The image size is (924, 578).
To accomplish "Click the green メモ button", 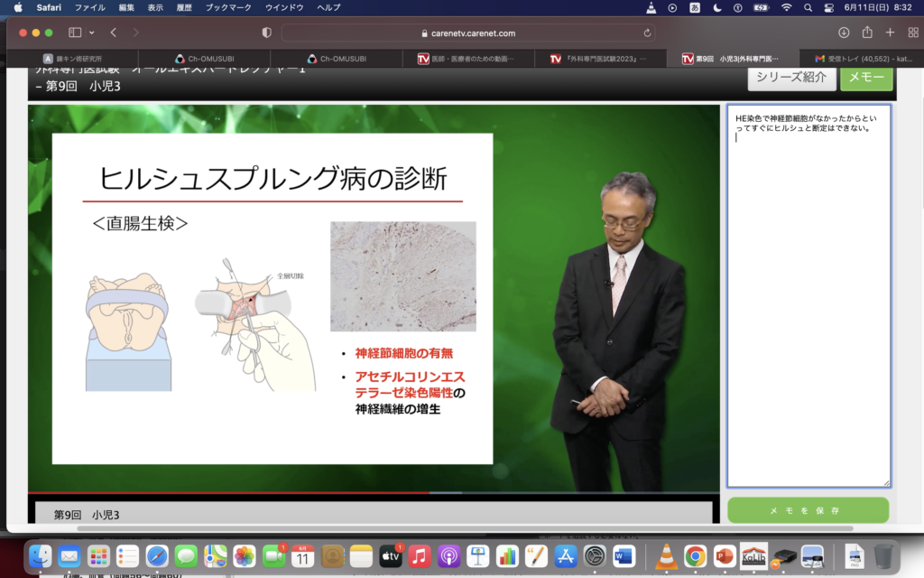I will [x=866, y=77].
